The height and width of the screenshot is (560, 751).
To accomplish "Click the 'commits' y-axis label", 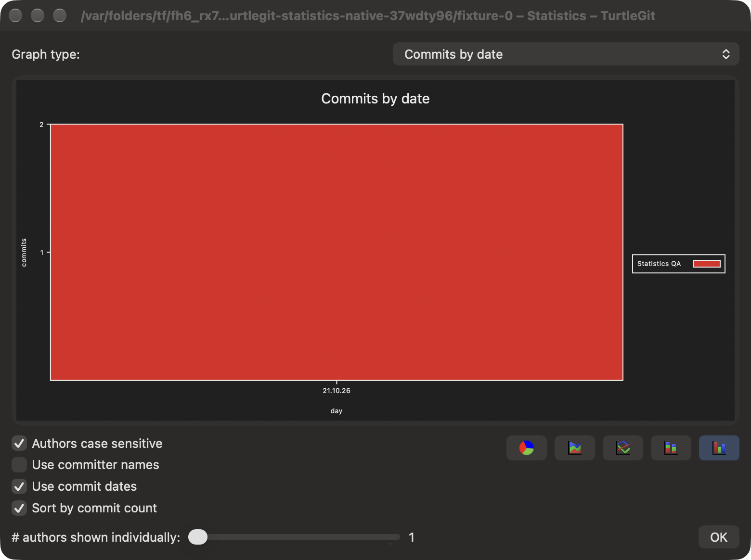I will tap(24, 252).
